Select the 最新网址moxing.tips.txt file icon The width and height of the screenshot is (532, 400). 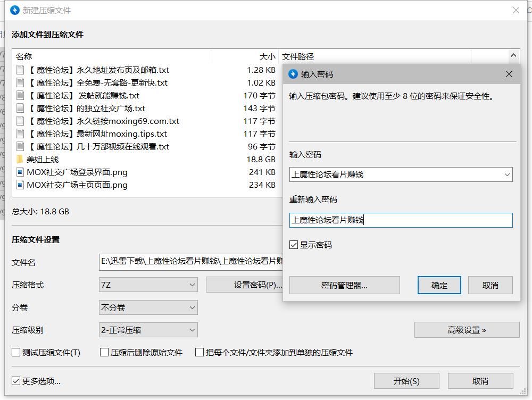(20, 134)
